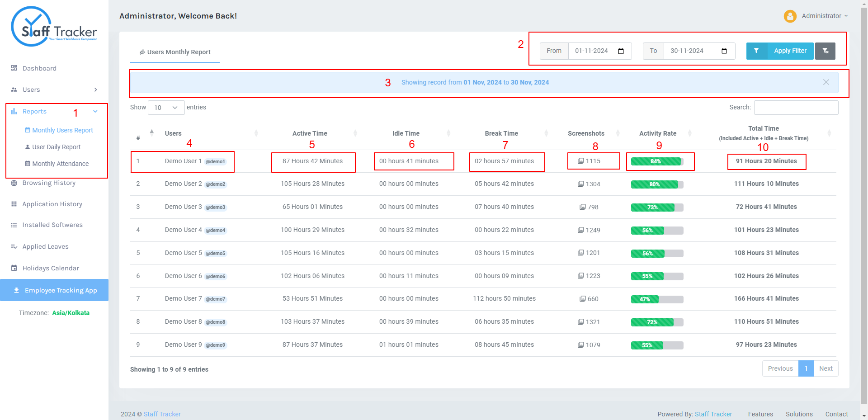This screenshot has width=868, height=420.
Task: Click the Administrator avatar icon
Action: [790, 16]
